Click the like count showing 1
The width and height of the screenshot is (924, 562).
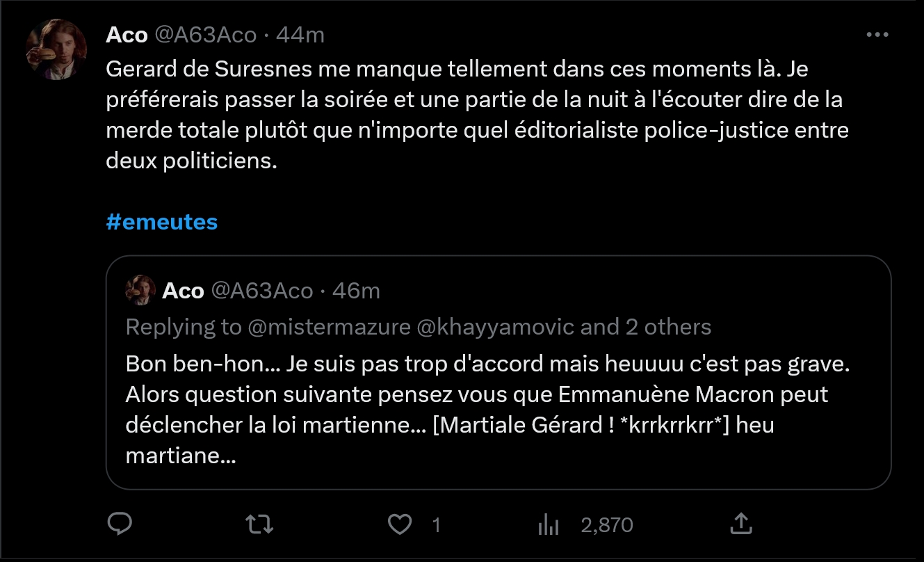pos(437,524)
